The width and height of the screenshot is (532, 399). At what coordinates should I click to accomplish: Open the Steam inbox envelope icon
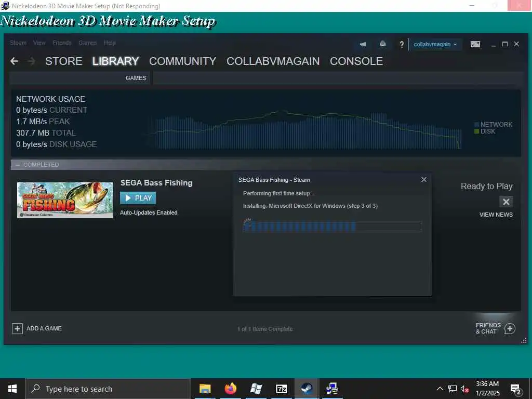[382, 44]
